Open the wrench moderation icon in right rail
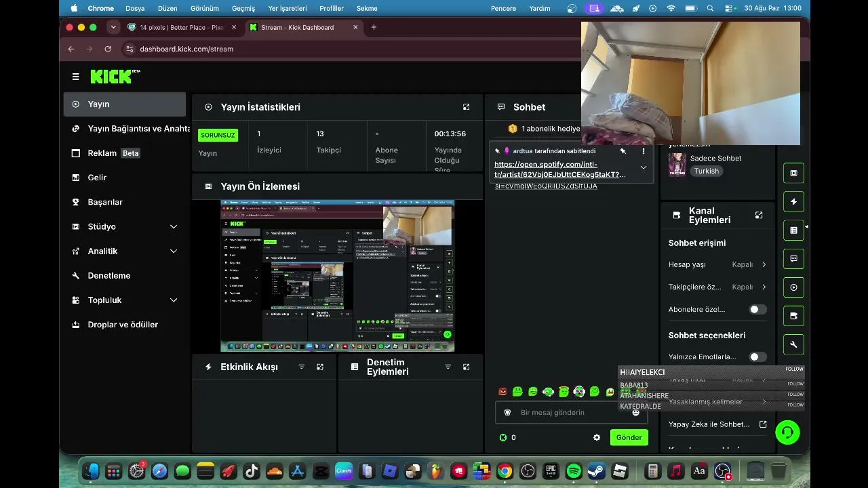This screenshot has height=488, width=868. tap(793, 344)
